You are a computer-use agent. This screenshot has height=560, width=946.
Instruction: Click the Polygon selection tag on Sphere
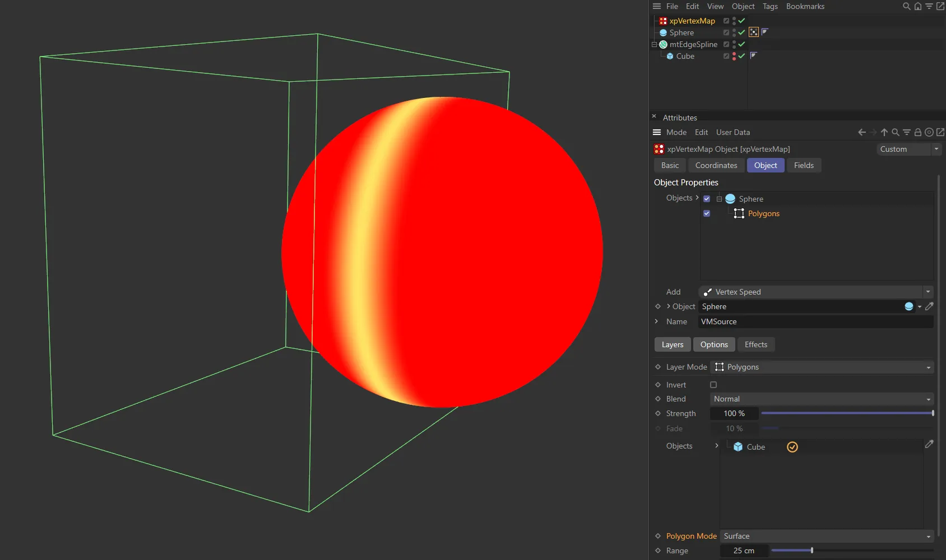click(x=754, y=32)
